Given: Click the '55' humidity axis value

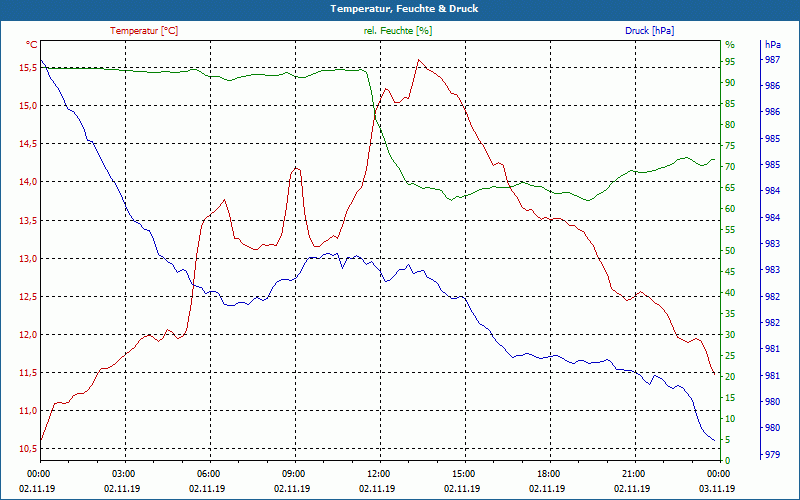Looking at the screenshot, I should 730,230.
